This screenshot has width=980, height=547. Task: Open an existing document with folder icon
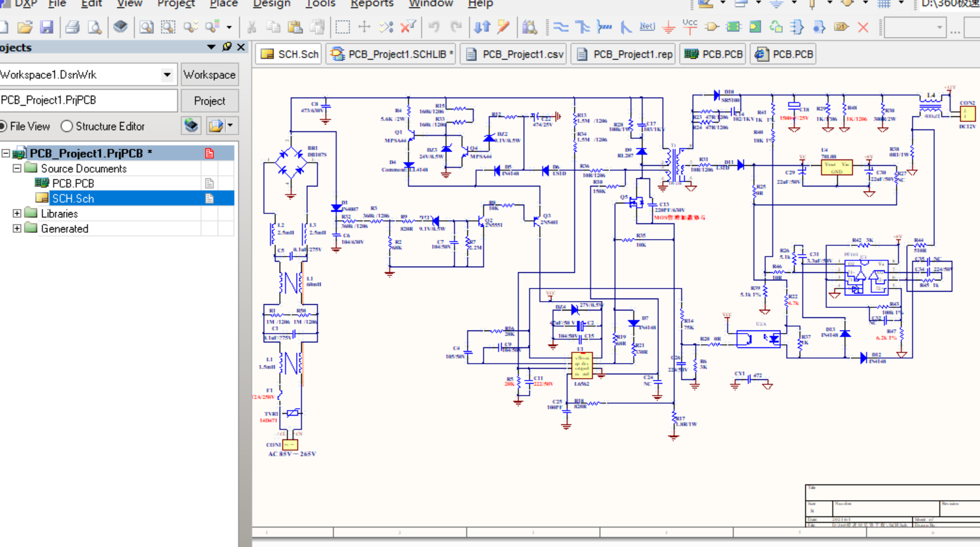click(25, 27)
